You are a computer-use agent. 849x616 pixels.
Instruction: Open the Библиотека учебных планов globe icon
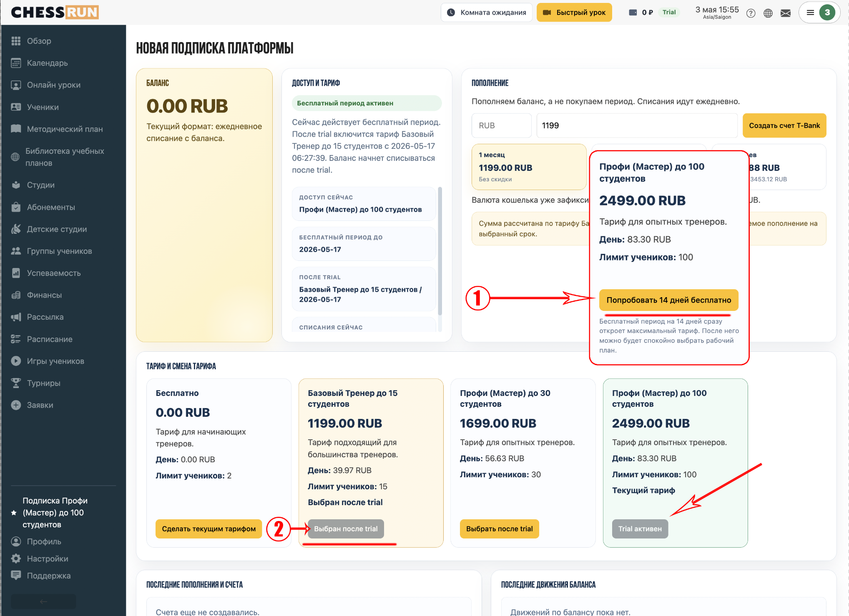15,157
